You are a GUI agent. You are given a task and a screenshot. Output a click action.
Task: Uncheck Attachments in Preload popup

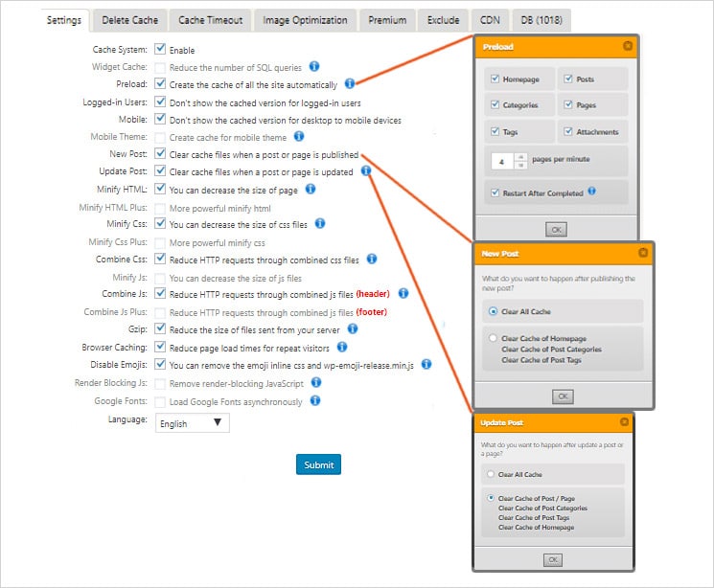pos(567,131)
